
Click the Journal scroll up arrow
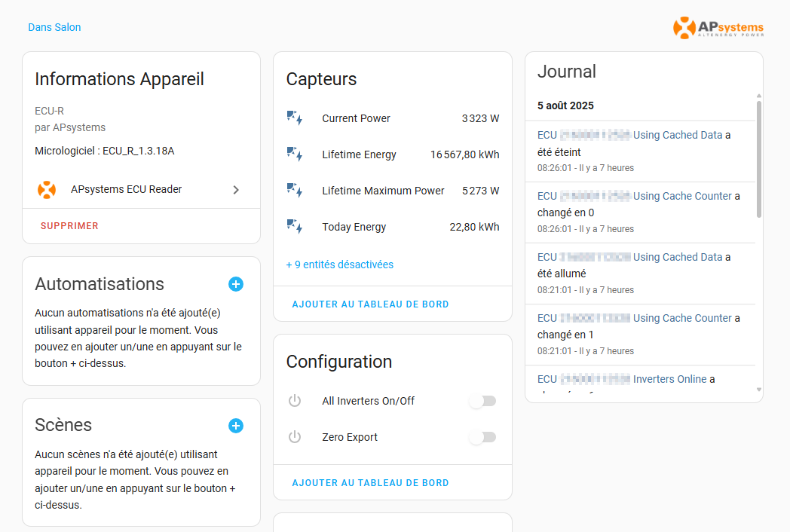759,95
